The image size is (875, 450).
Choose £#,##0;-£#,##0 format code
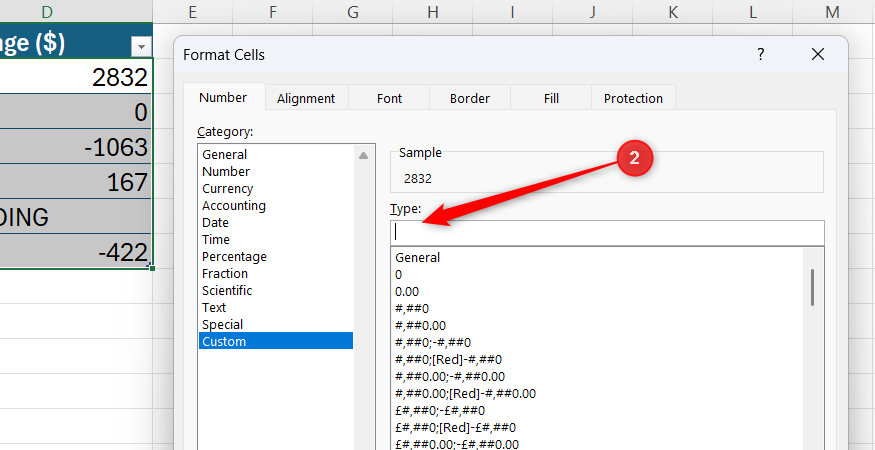pos(597,411)
